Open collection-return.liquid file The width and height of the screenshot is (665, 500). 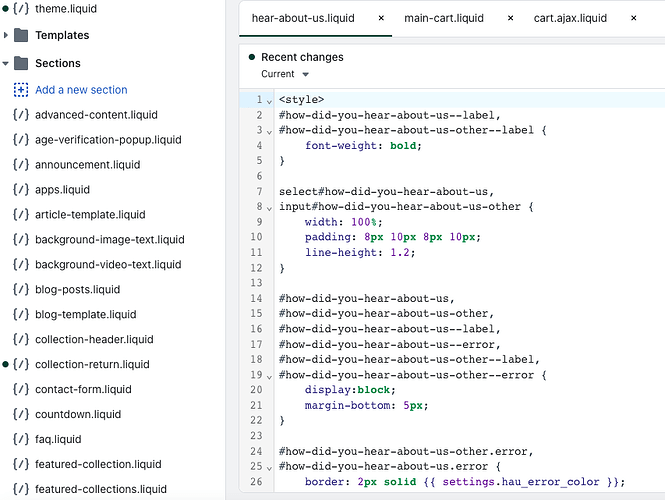point(92,364)
